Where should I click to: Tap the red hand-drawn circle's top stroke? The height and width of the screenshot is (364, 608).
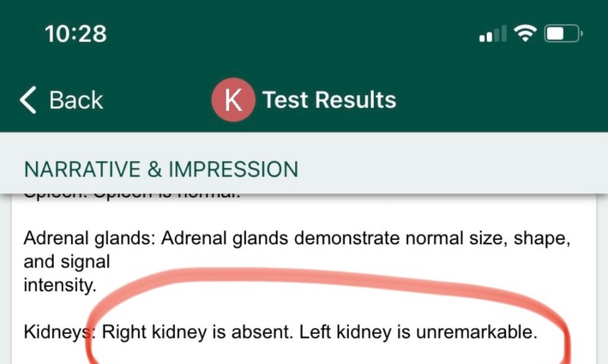(x=332, y=275)
